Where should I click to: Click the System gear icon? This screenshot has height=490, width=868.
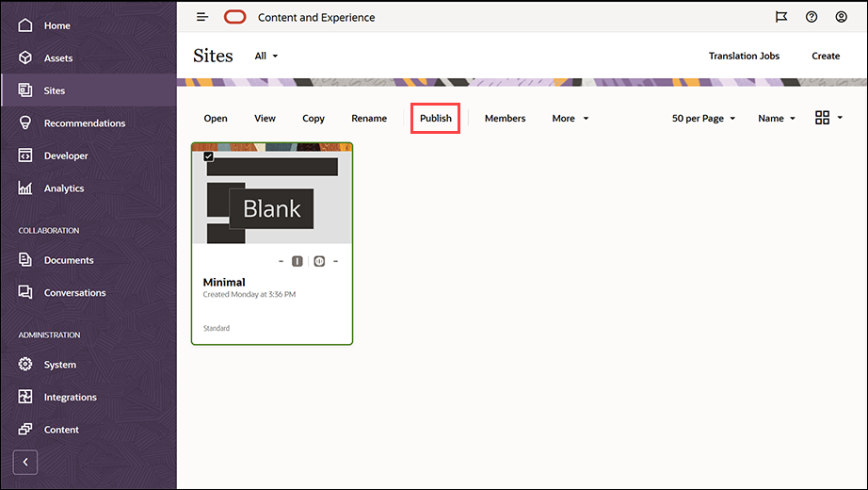click(25, 364)
